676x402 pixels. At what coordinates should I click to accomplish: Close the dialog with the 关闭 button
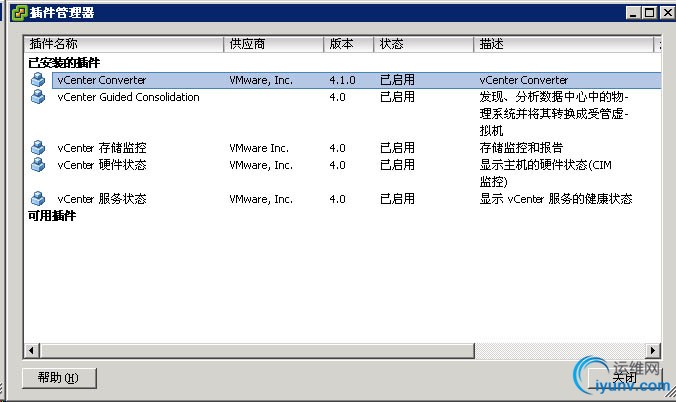625,378
